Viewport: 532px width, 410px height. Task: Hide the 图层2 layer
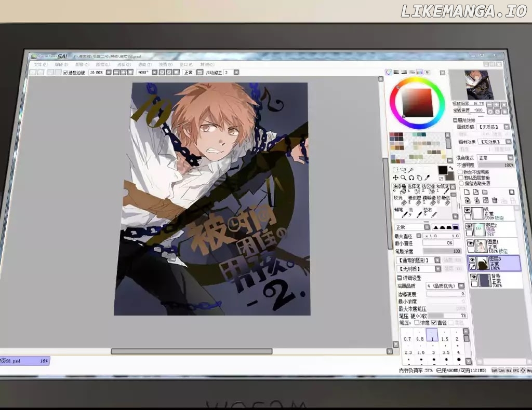click(469, 226)
